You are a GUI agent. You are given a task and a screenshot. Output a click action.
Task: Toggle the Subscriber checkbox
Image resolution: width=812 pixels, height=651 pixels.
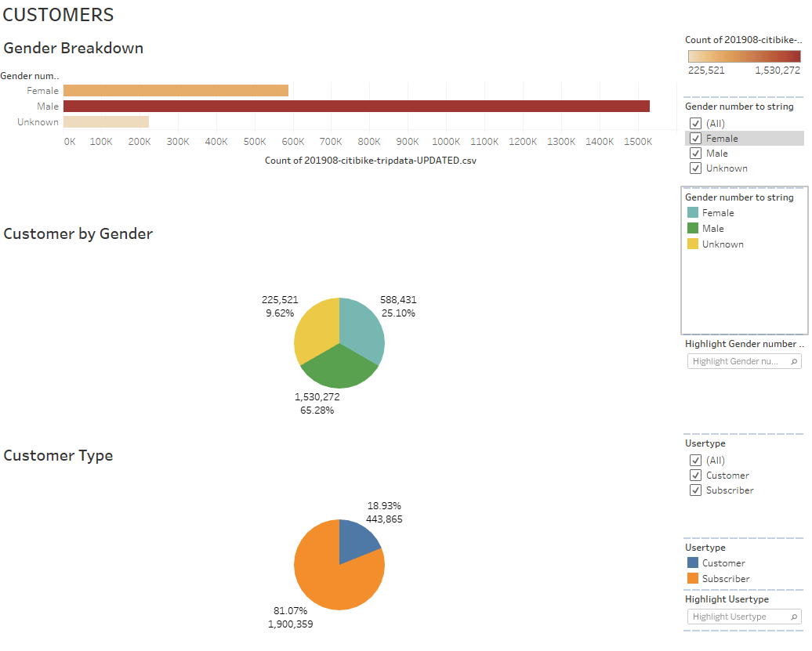pos(695,490)
